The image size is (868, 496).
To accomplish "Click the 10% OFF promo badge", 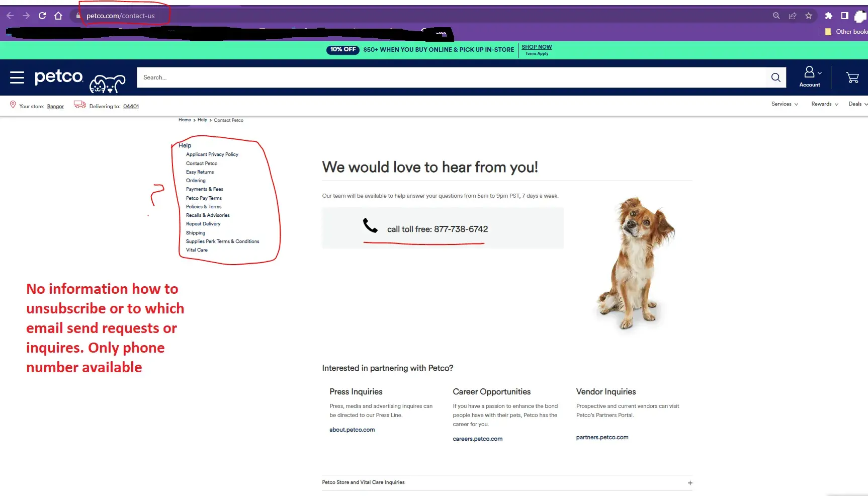I will point(343,49).
